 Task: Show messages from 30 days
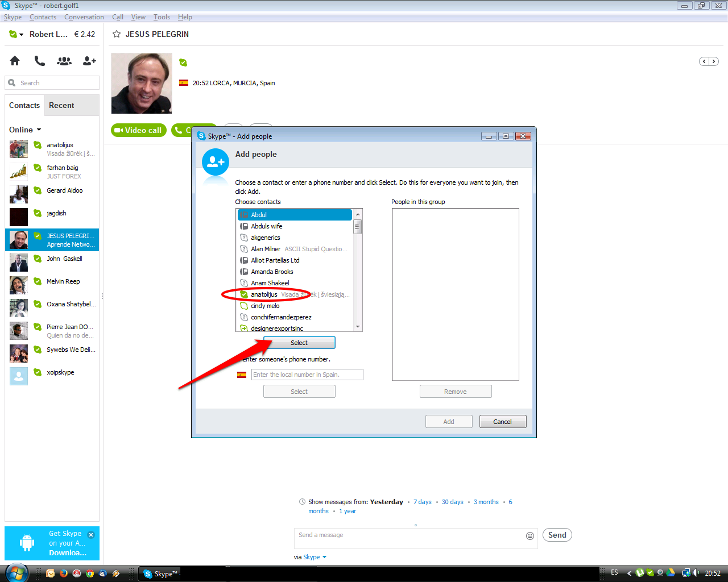tap(453, 502)
